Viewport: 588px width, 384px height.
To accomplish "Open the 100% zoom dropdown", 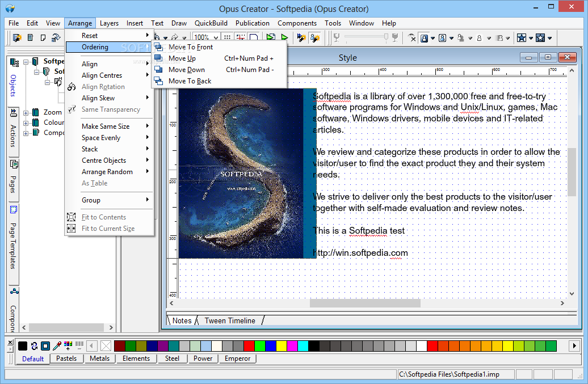I will pos(216,37).
